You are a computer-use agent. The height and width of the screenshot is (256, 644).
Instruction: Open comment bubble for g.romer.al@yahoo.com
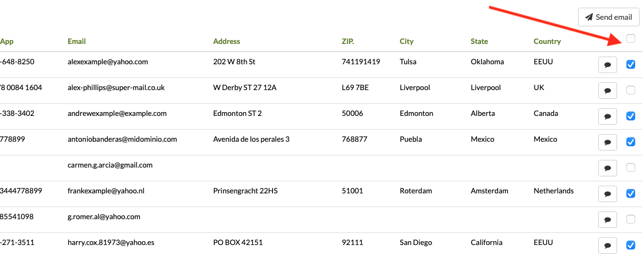[608, 220]
